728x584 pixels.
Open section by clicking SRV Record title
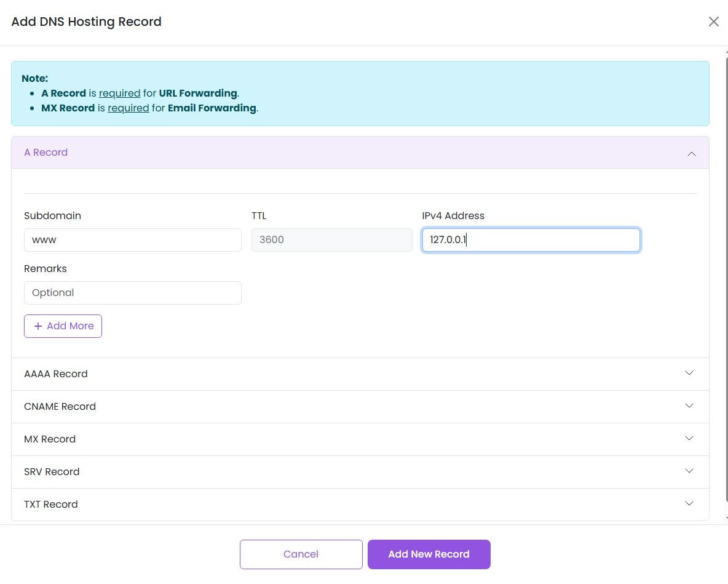click(x=52, y=472)
